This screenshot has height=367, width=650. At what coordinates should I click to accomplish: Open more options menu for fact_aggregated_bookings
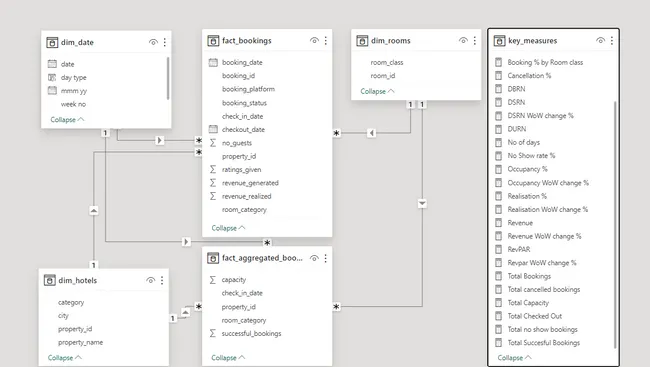pos(325,258)
